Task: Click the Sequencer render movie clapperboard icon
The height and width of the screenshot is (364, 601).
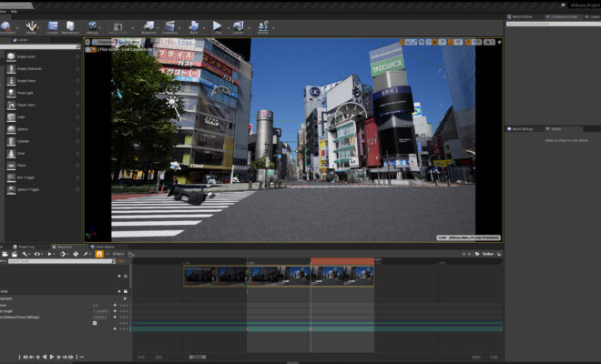Action: pyautogui.click(x=15, y=254)
